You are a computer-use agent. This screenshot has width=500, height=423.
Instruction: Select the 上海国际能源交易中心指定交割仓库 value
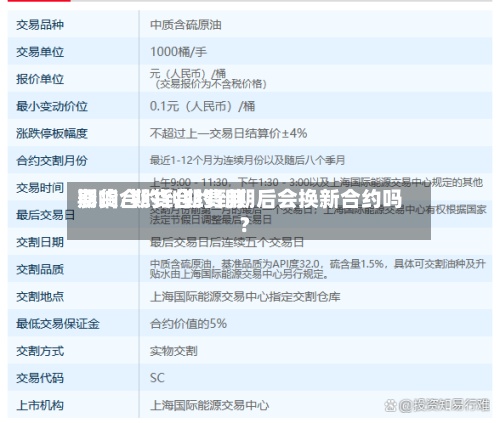[x=245, y=296]
